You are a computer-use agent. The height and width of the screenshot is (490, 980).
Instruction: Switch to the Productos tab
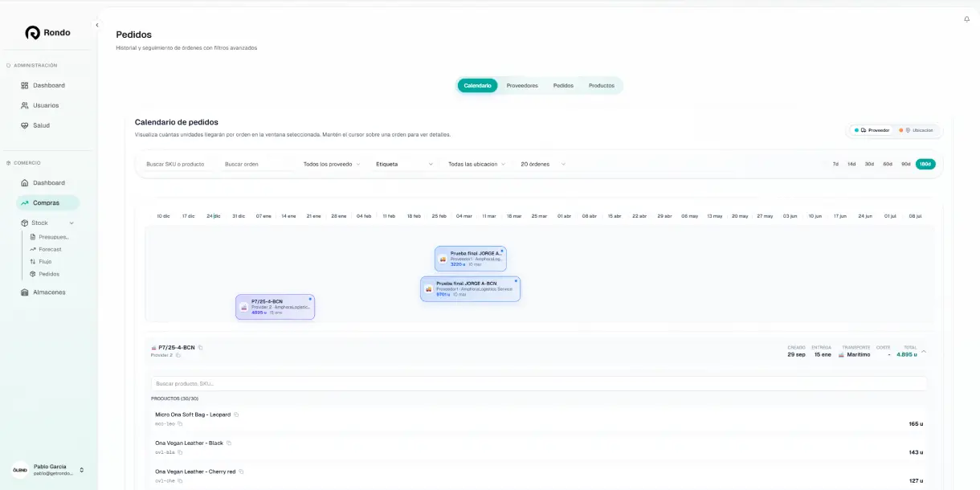(x=601, y=85)
